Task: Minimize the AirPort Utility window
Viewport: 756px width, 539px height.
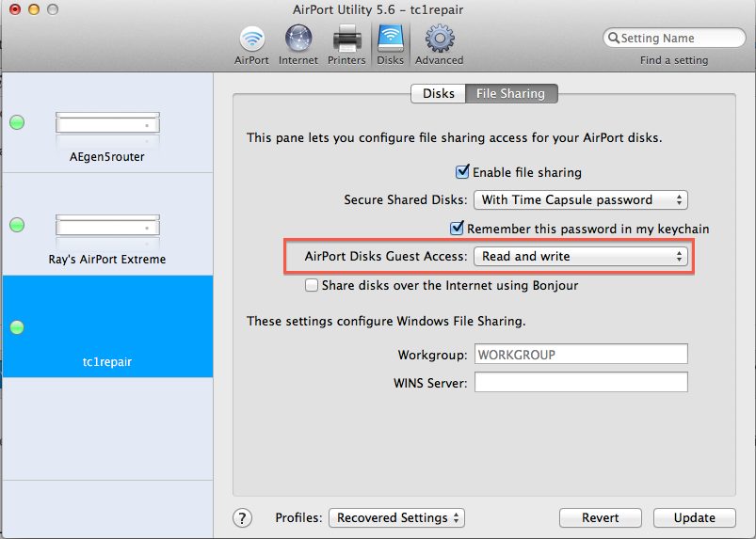Action: pos(34,9)
